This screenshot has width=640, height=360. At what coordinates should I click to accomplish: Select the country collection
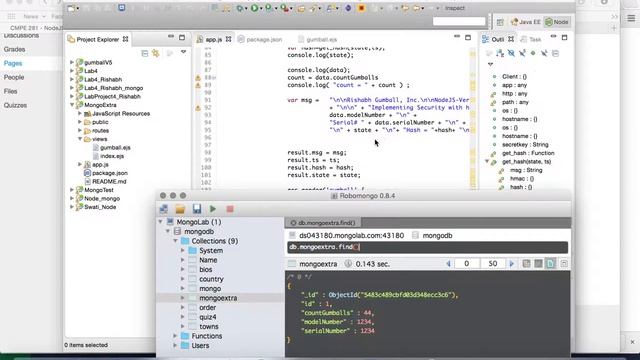[x=211, y=279]
